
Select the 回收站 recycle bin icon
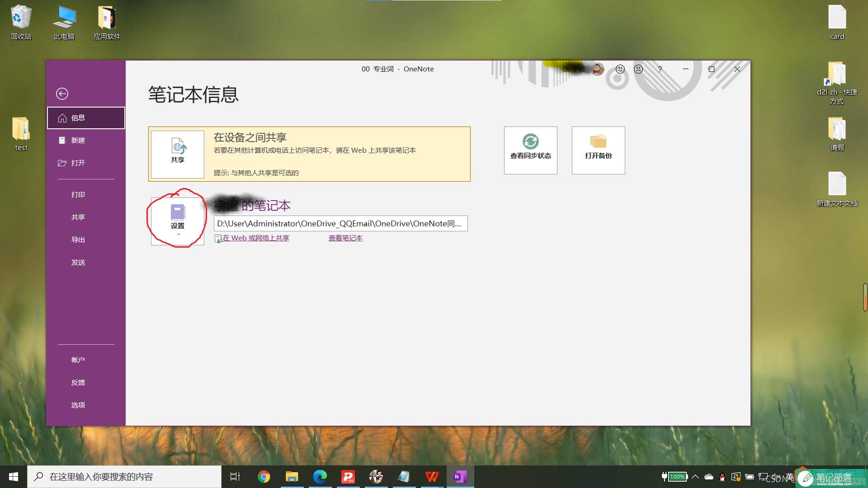(x=21, y=22)
